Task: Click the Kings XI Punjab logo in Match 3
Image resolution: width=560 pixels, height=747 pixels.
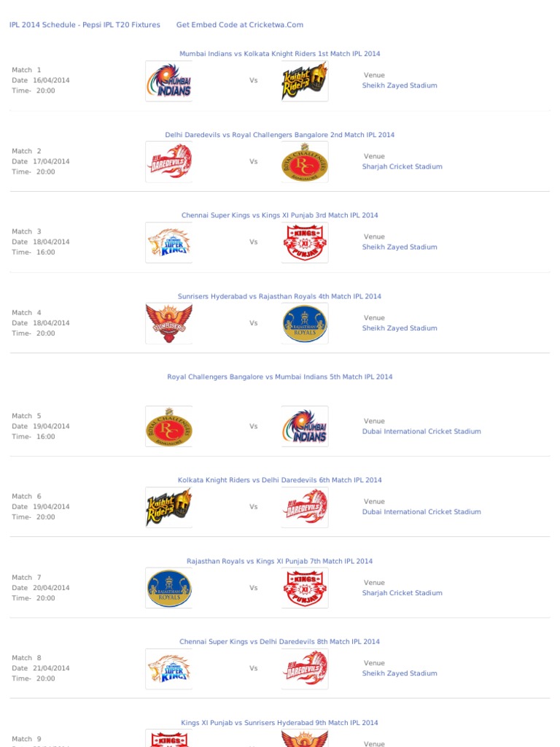Action: [x=305, y=242]
